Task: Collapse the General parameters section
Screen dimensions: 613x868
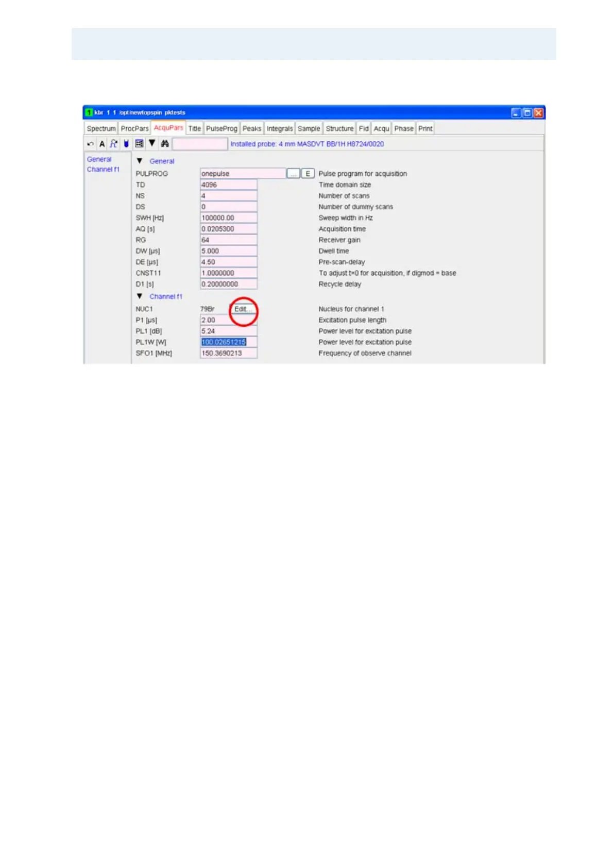Action: tap(139, 161)
